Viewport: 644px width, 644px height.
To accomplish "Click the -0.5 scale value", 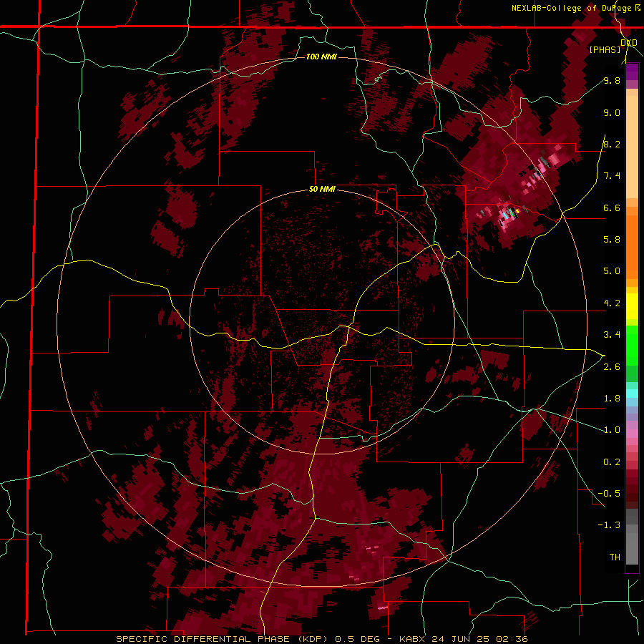I will (609, 493).
